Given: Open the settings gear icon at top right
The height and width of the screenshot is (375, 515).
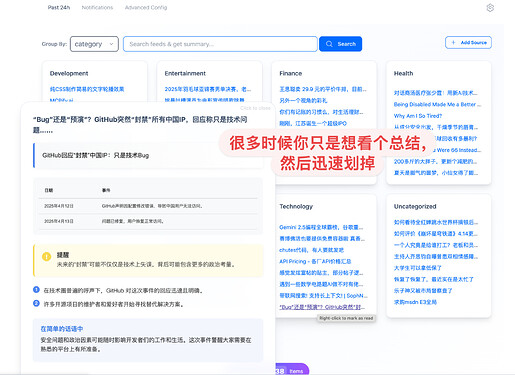Looking at the screenshot, I should 490,8.
